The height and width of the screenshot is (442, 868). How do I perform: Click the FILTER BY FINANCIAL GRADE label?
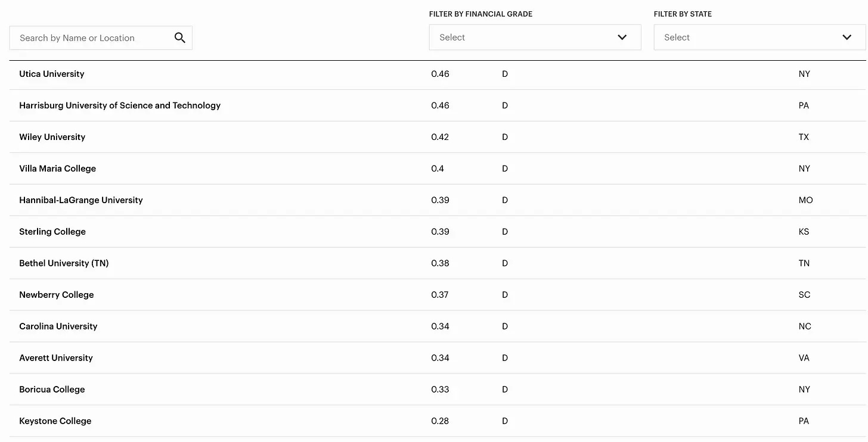click(480, 14)
